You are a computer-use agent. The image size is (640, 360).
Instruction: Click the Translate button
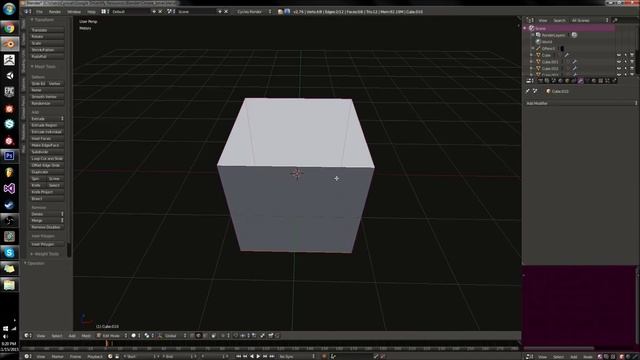(x=47, y=30)
